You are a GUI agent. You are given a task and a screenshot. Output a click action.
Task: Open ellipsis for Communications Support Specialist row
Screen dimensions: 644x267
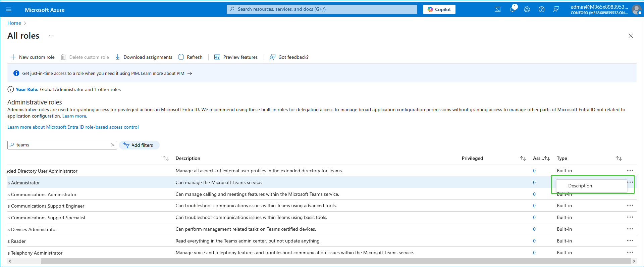(630, 217)
